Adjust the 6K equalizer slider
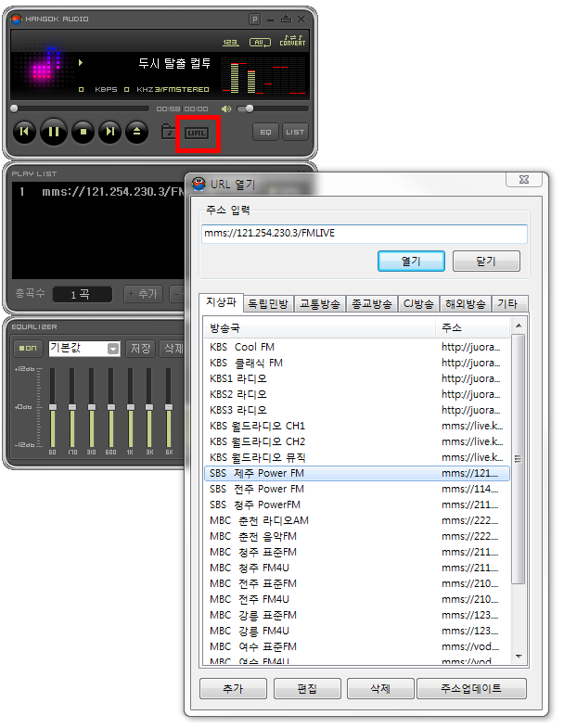This screenshot has width=564, height=728. (169, 407)
